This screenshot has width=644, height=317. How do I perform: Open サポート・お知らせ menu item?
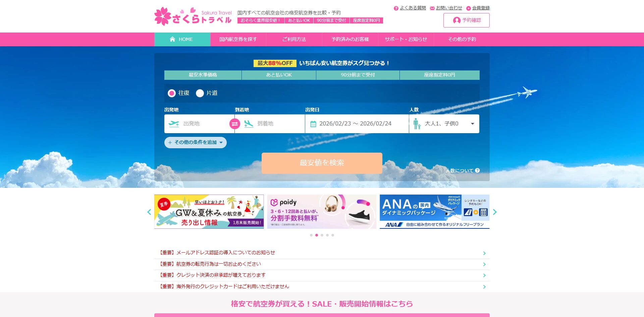pos(406,39)
